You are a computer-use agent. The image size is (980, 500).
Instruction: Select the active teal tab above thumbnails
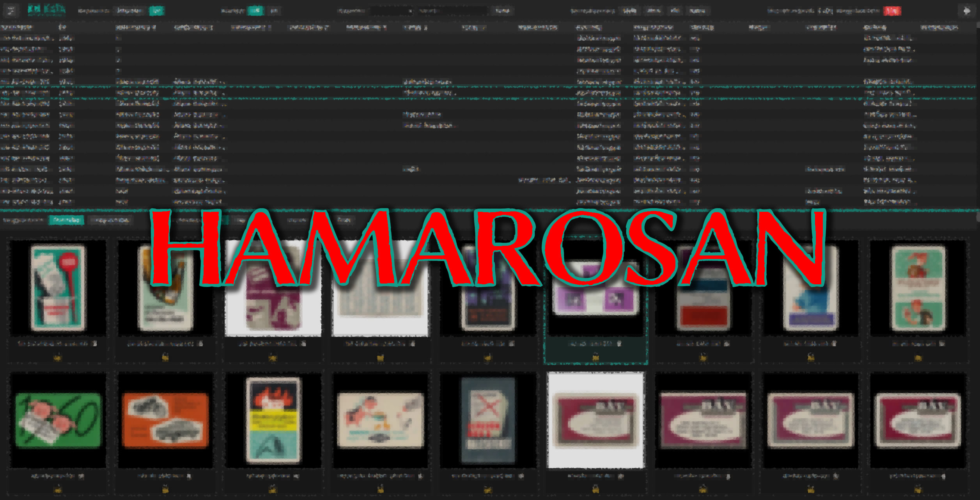[67, 220]
